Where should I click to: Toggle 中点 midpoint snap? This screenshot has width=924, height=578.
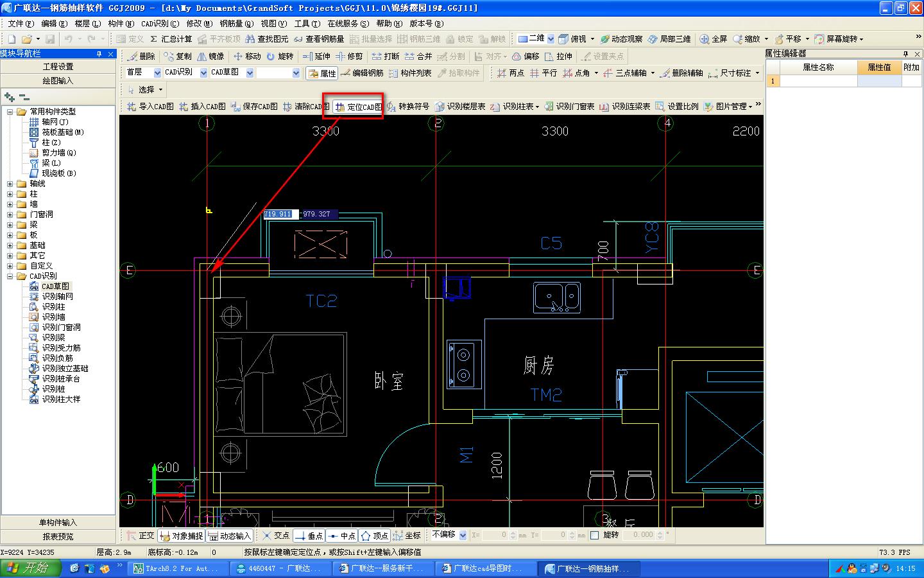click(x=341, y=536)
